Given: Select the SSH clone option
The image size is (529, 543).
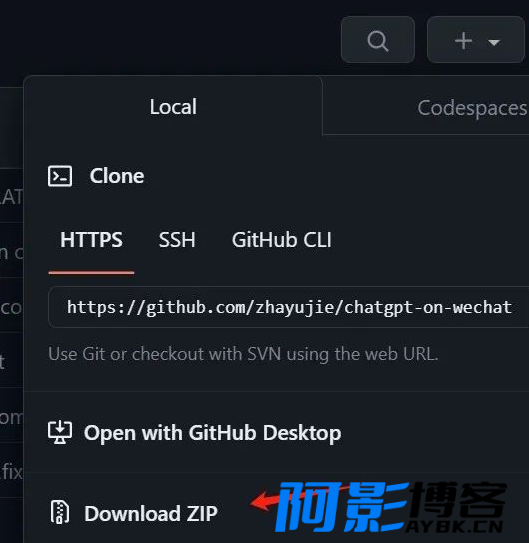Looking at the screenshot, I should click(x=177, y=240).
